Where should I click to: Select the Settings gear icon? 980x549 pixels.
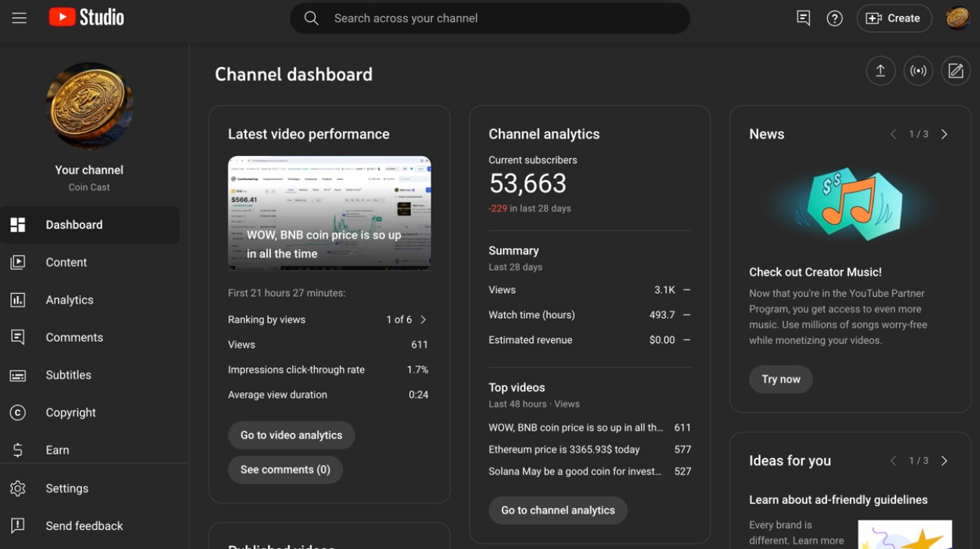coord(18,488)
